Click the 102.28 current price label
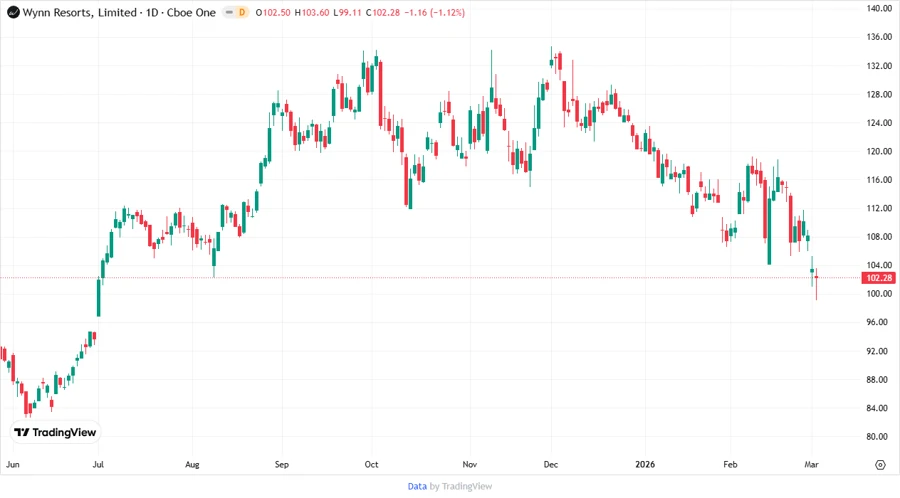 [878, 278]
